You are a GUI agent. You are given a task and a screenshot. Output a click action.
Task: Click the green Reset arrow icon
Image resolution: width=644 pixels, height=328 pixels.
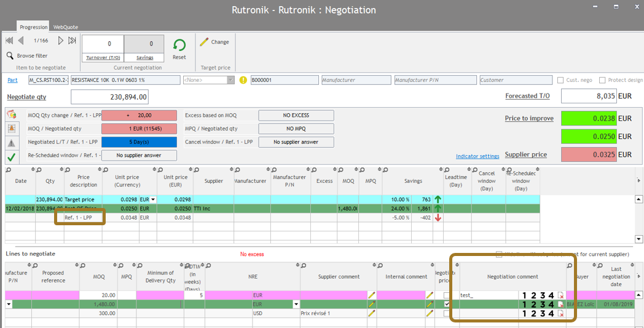179,46
